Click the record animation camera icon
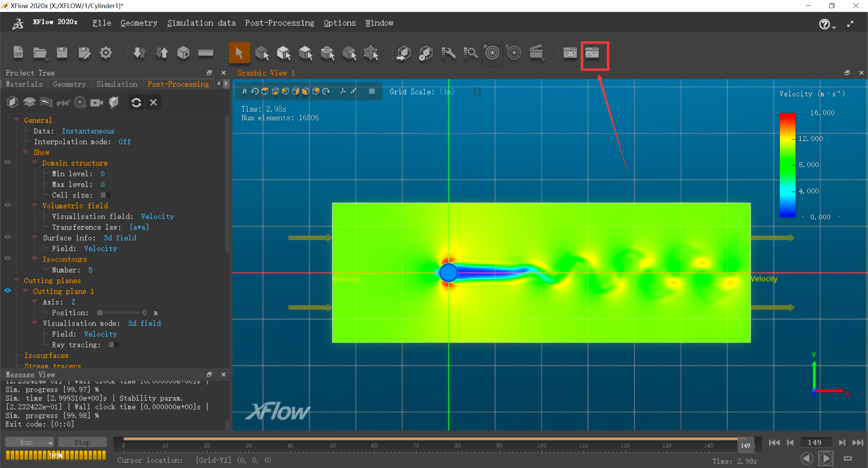This screenshot has height=468, width=868. pos(97,102)
